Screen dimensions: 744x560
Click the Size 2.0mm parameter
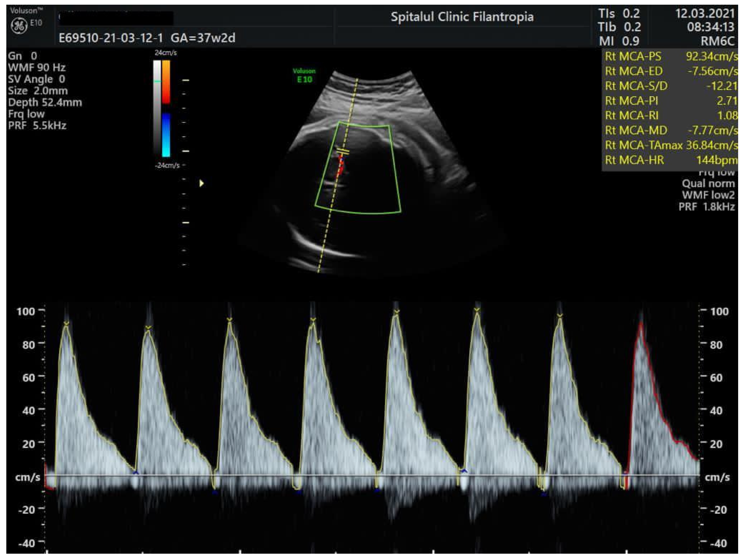(38, 91)
